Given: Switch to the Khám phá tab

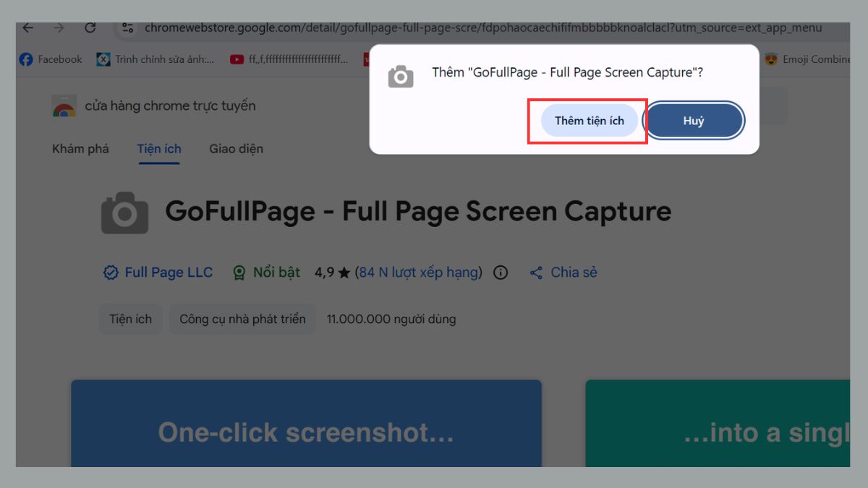Looking at the screenshot, I should [80, 149].
